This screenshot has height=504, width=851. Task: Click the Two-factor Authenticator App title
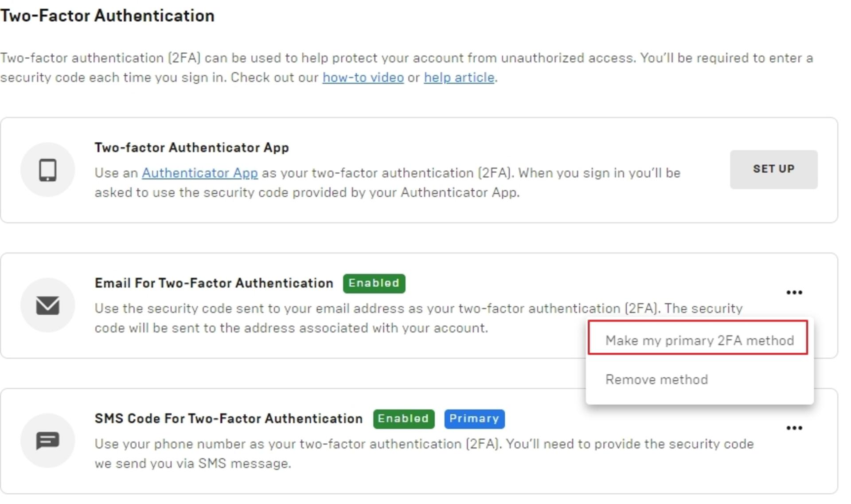(x=191, y=148)
